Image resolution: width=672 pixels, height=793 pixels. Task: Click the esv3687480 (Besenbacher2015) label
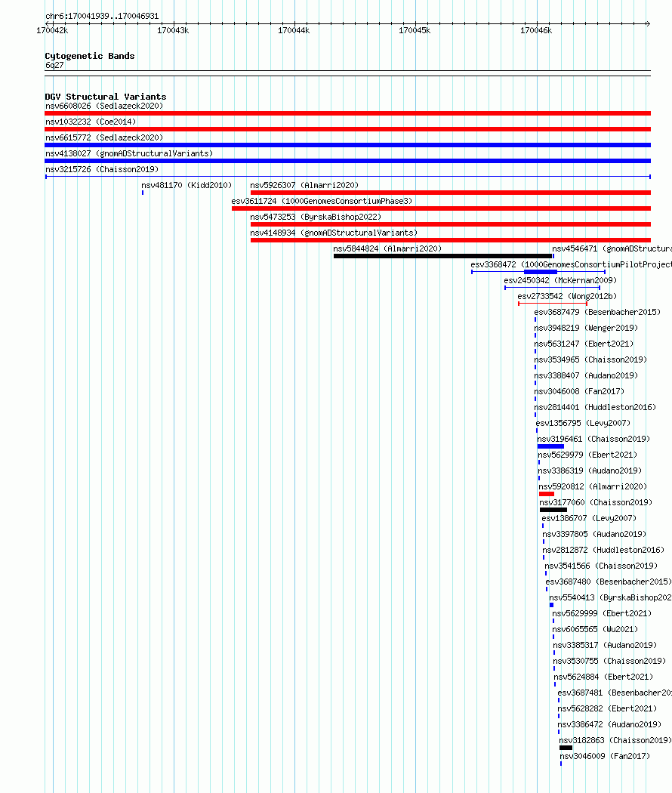(609, 582)
